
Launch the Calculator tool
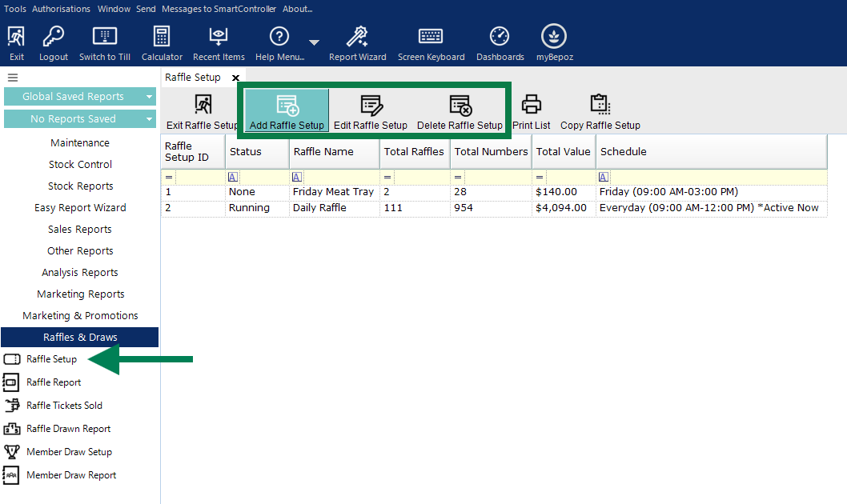162,42
